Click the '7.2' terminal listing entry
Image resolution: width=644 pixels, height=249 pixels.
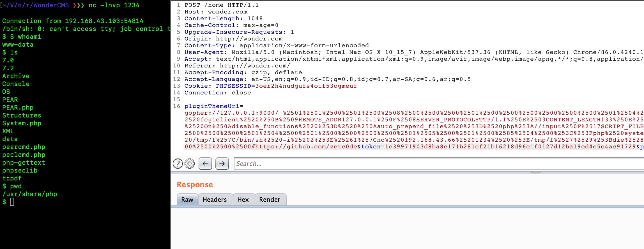pos(8,68)
